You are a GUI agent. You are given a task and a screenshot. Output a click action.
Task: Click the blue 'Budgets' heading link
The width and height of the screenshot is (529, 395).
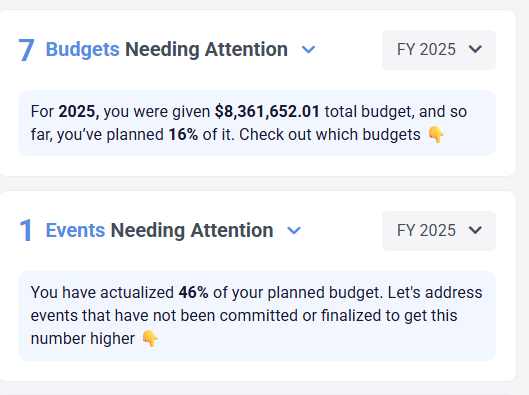[x=82, y=50]
